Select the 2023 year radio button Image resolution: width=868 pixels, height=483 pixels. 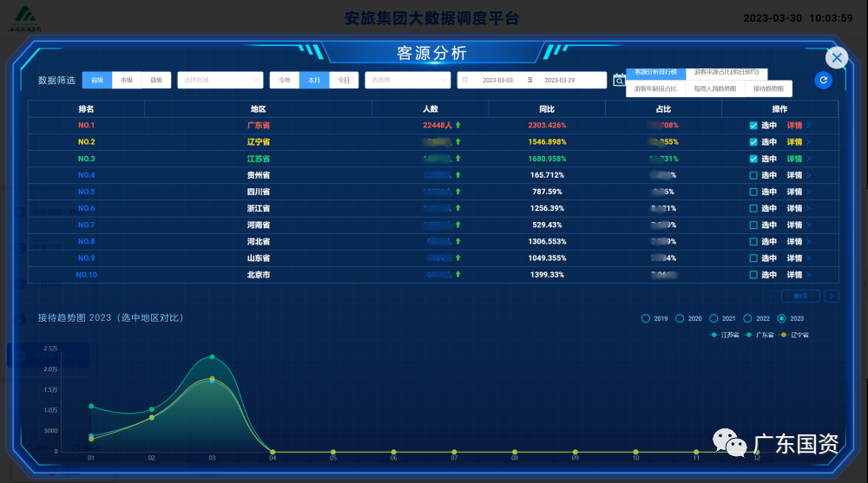(x=782, y=319)
